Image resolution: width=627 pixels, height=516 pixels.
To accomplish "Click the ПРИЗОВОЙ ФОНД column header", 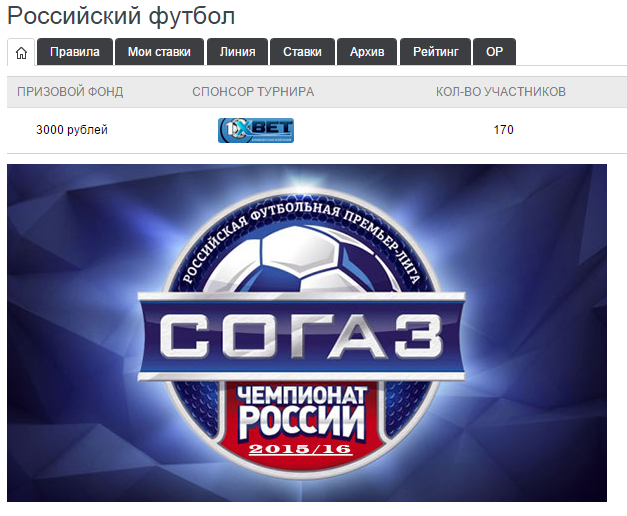I will click(70, 92).
